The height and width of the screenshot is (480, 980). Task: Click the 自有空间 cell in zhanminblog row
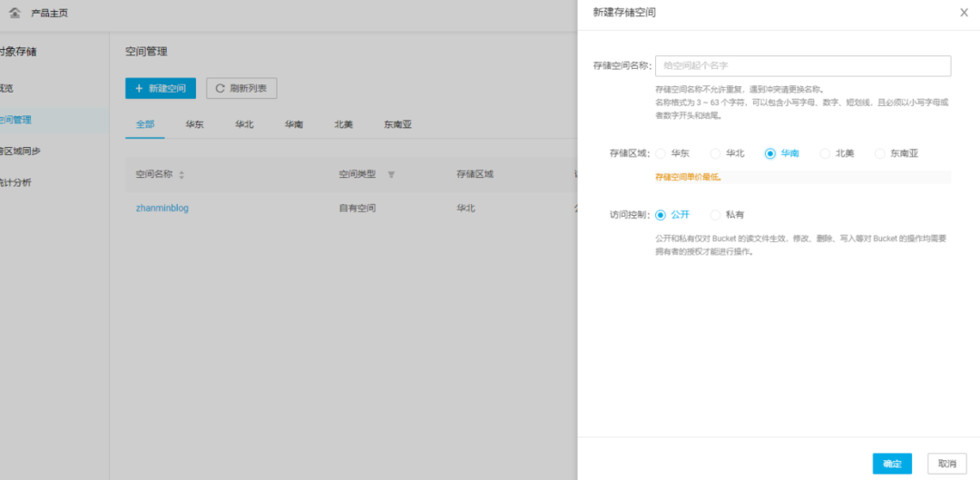[x=358, y=208]
